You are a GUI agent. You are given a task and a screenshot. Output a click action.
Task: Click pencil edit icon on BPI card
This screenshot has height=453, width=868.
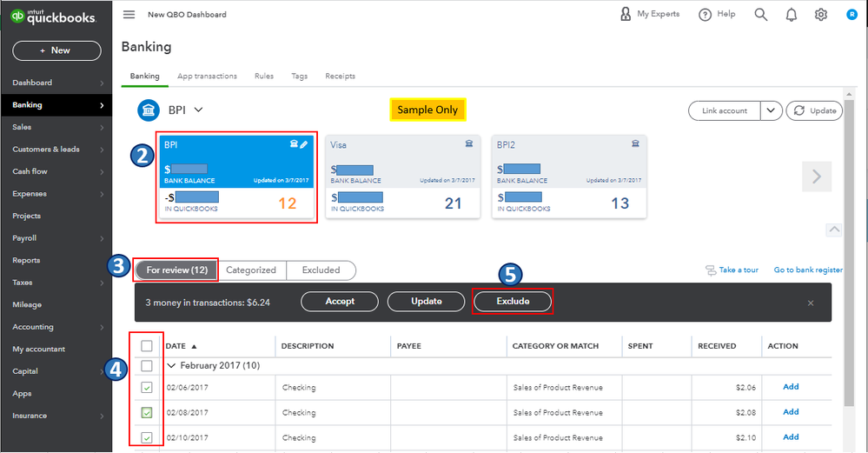tap(304, 144)
